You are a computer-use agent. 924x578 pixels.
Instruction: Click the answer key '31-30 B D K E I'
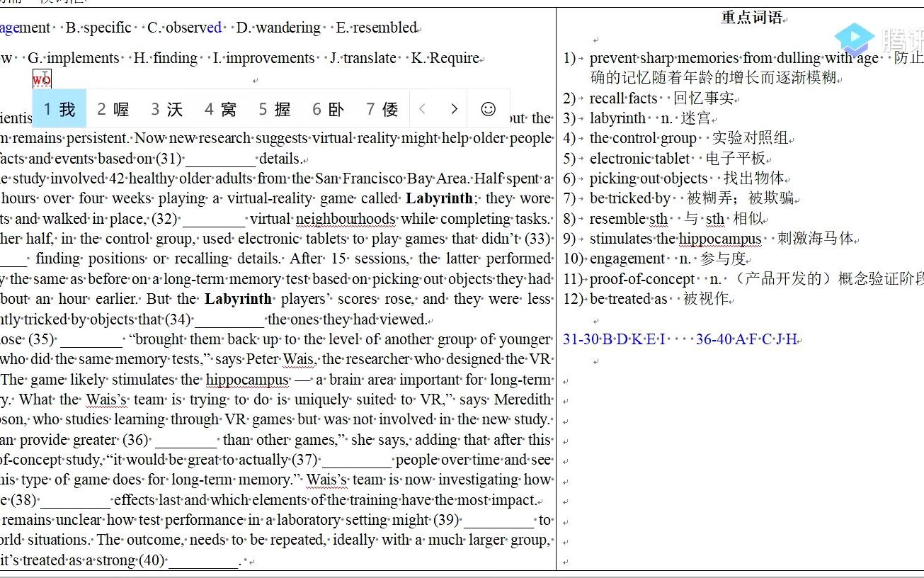[x=615, y=339]
